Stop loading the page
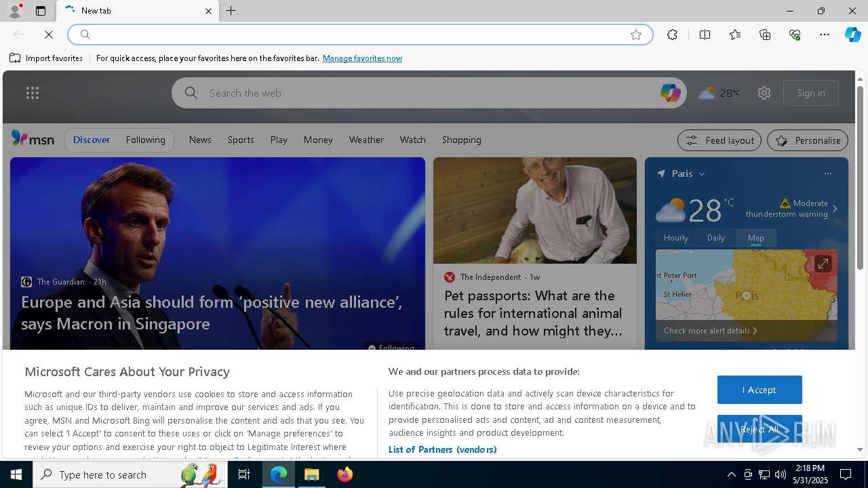Screen dimensions: 868x488 (x=49, y=35)
